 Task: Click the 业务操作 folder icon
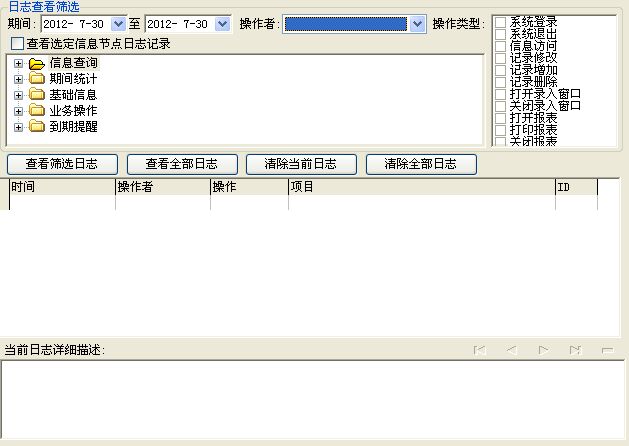pyautogui.click(x=37, y=110)
